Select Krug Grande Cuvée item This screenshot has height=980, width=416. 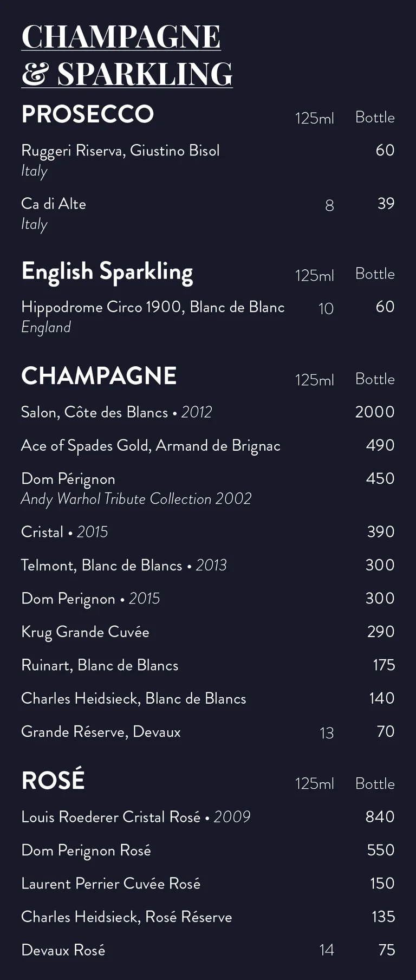click(x=85, y=632)
